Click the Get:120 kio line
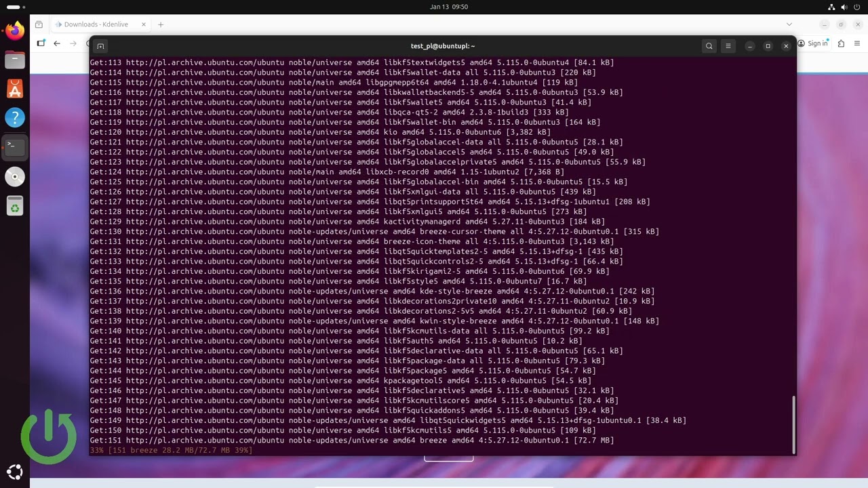 pos(320,132)
